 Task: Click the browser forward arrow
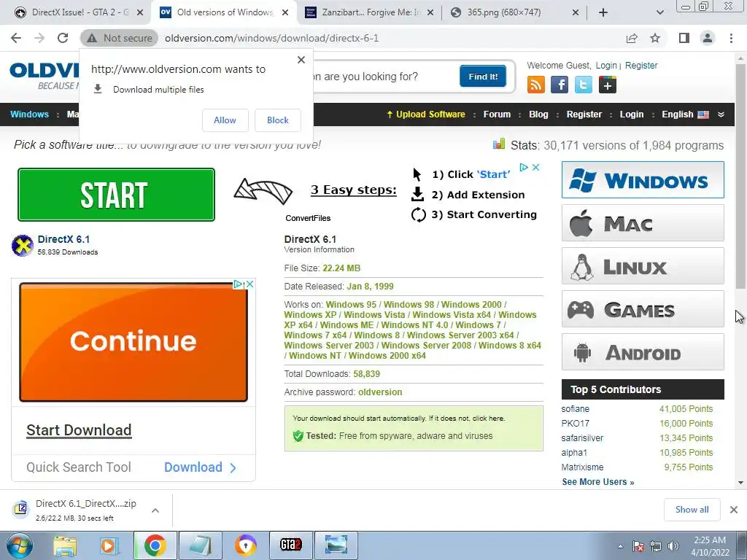point(39,38)
